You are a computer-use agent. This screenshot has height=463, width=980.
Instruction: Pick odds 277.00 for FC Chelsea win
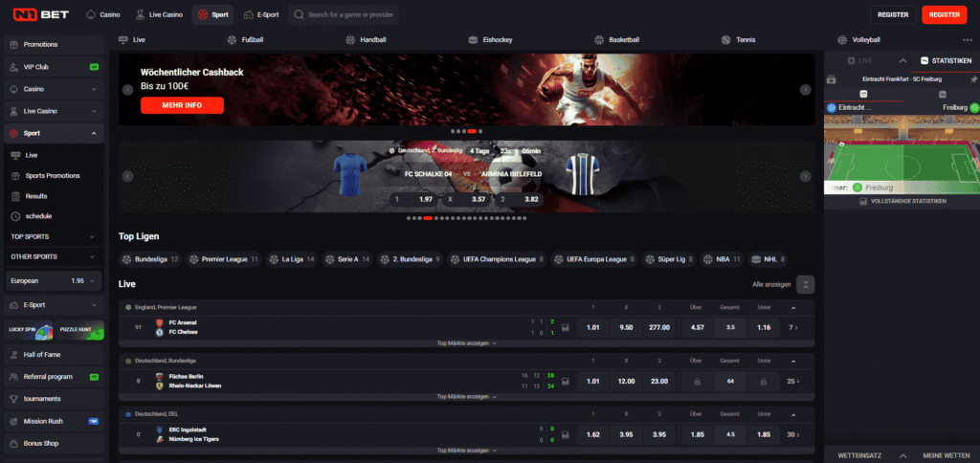pyautogui.click(x=659, y=327)
